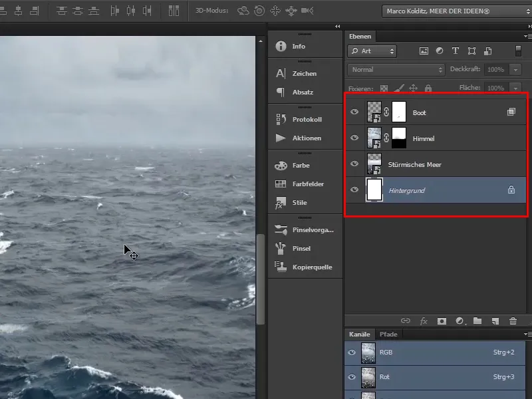Select the Stürmisches Meer layer name

(x=414, y=164)
